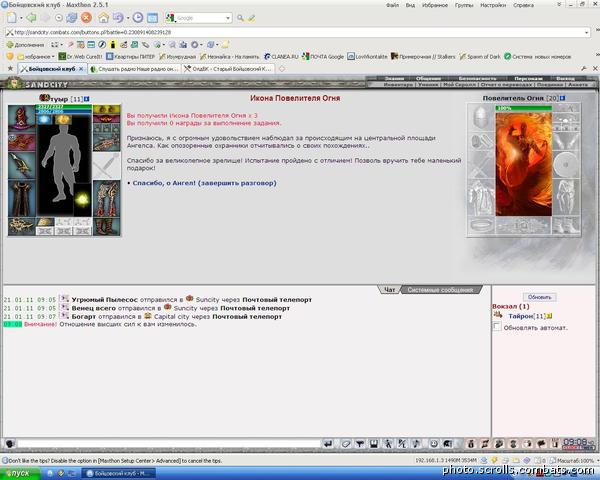Click the new tab diamond button after tabs
The width and height of the screenshot is (600, 480).
point(282,69)
